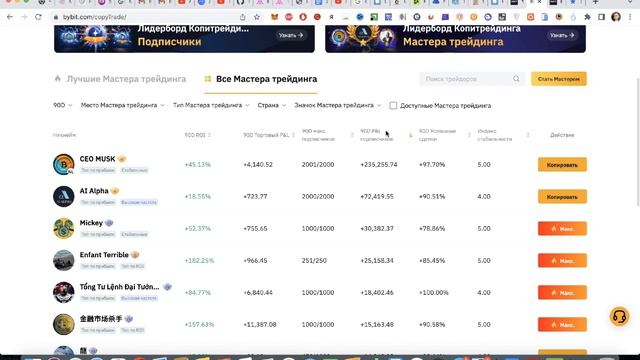Open Enfant Terrible trader avatar

coord(64,260)
